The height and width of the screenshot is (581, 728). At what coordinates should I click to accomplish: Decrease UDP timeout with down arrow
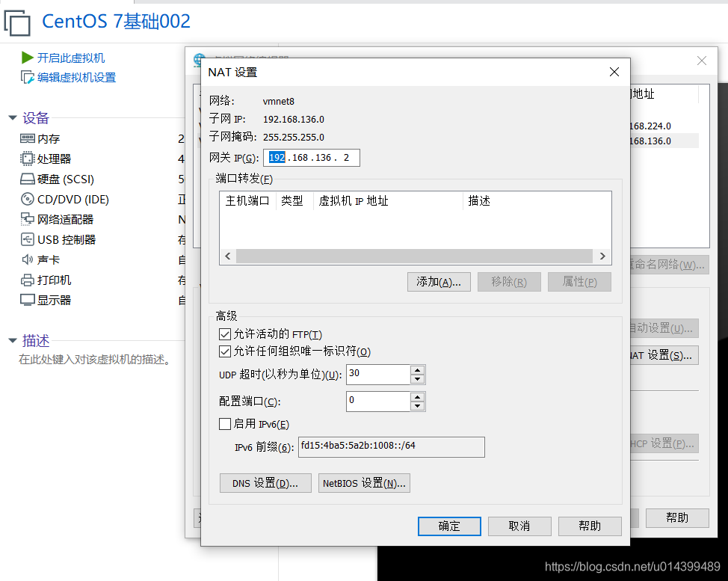417,379
